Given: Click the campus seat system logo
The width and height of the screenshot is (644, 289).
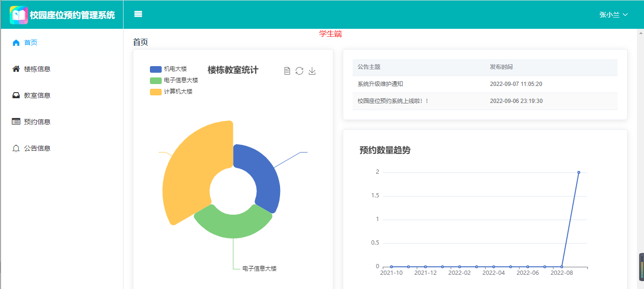Looking at the screenshot, I should click(19, 15).
